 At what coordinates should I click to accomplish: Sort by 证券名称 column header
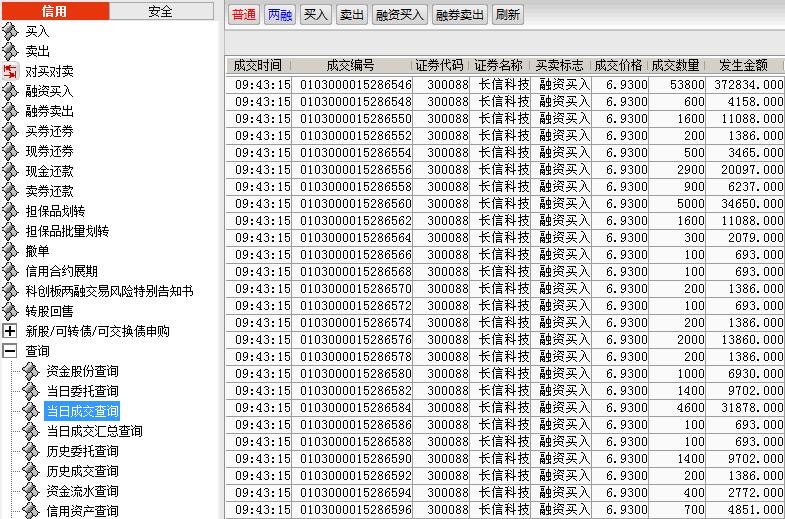[x=499, y=65]
